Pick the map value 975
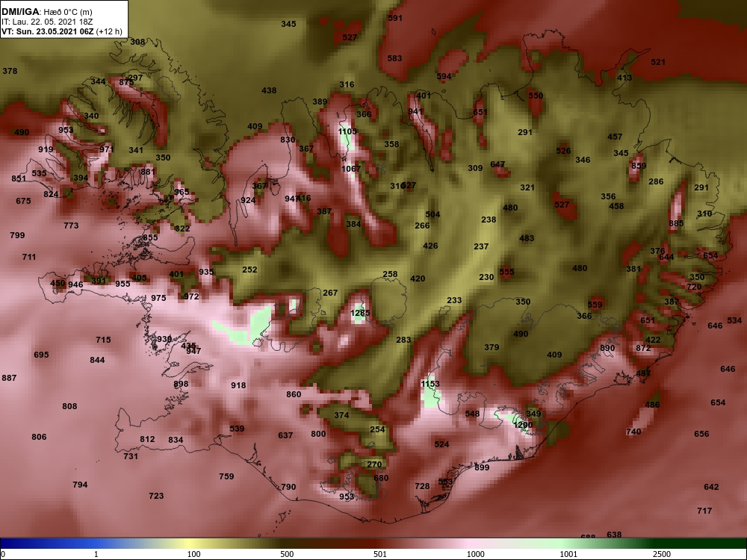This screenshot has height=560, width=747. (158, 298)
